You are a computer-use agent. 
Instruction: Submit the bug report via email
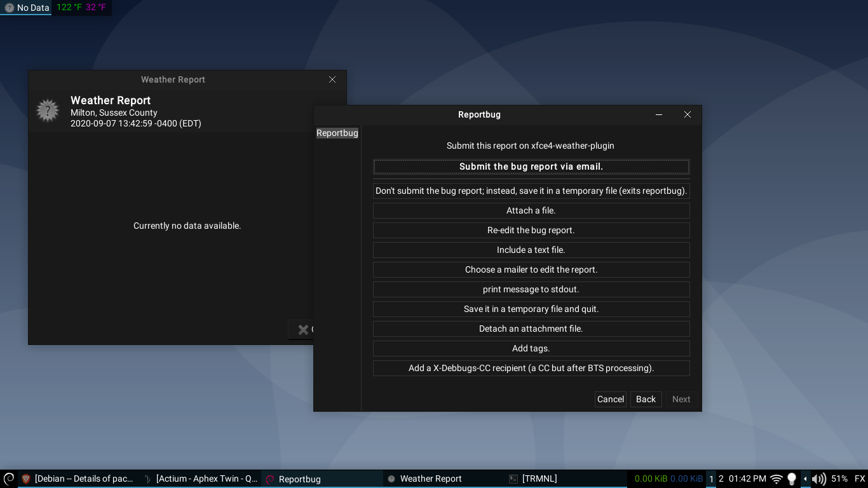pos(531,166)
